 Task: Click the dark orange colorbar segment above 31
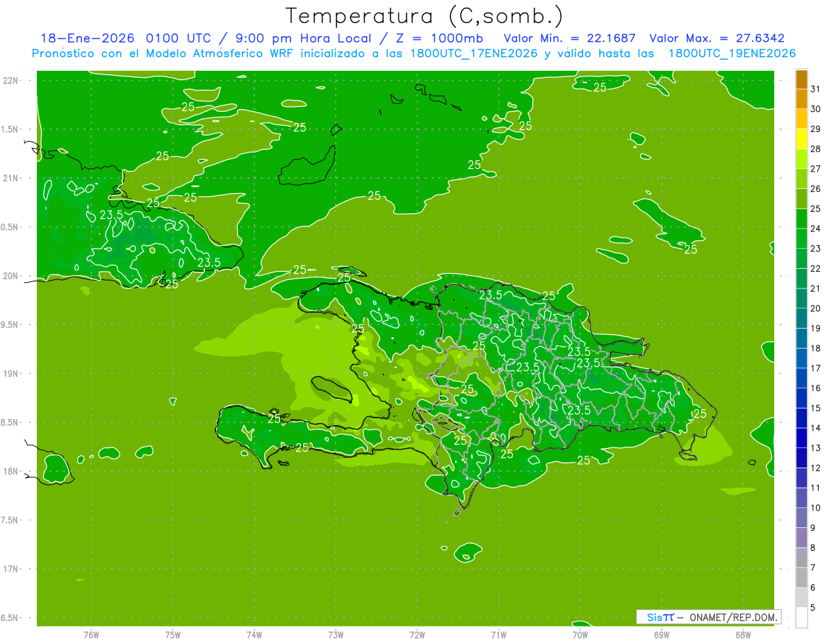point(801,79)
